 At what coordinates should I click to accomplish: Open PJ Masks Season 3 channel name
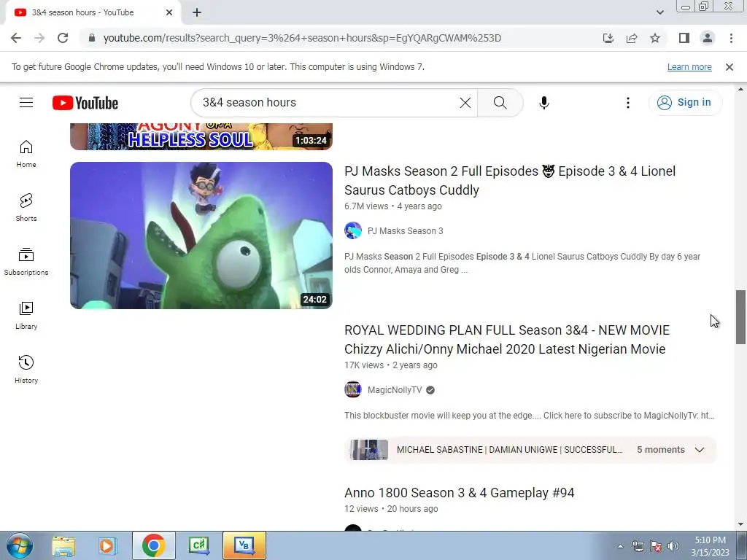point(405,231)
